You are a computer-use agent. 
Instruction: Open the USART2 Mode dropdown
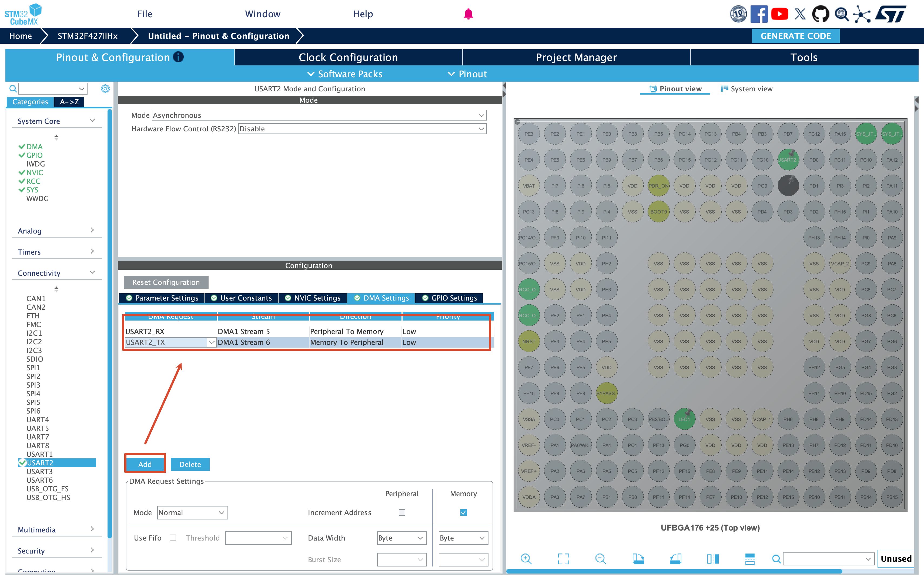click(x=319, y=115)
